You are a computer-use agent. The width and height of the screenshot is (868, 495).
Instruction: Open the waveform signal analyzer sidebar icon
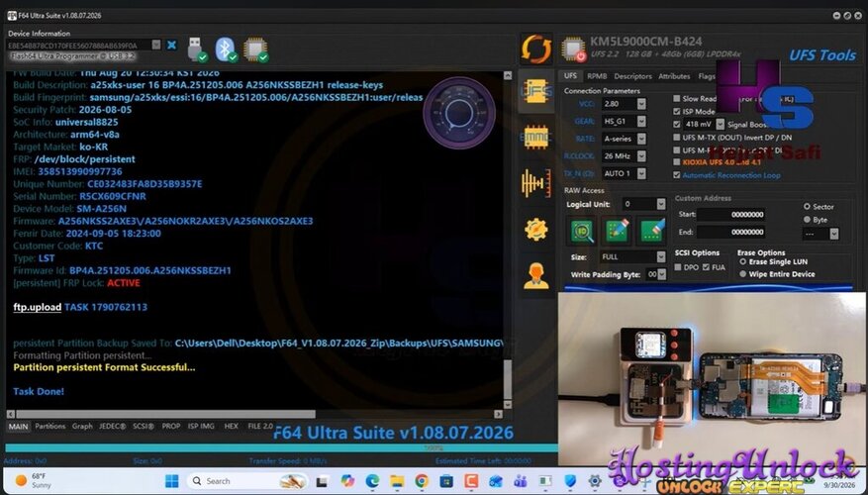535,183
